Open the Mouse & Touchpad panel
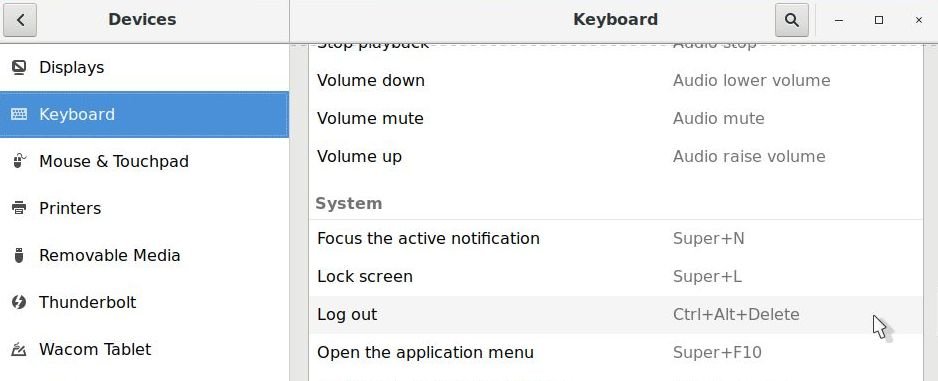 144,161
